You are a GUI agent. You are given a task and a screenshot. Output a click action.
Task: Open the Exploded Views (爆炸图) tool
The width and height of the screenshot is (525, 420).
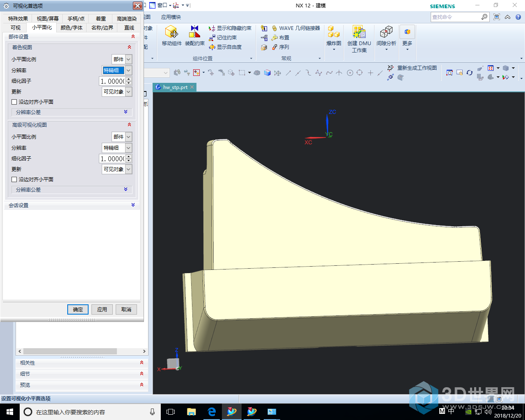(334, 37)
